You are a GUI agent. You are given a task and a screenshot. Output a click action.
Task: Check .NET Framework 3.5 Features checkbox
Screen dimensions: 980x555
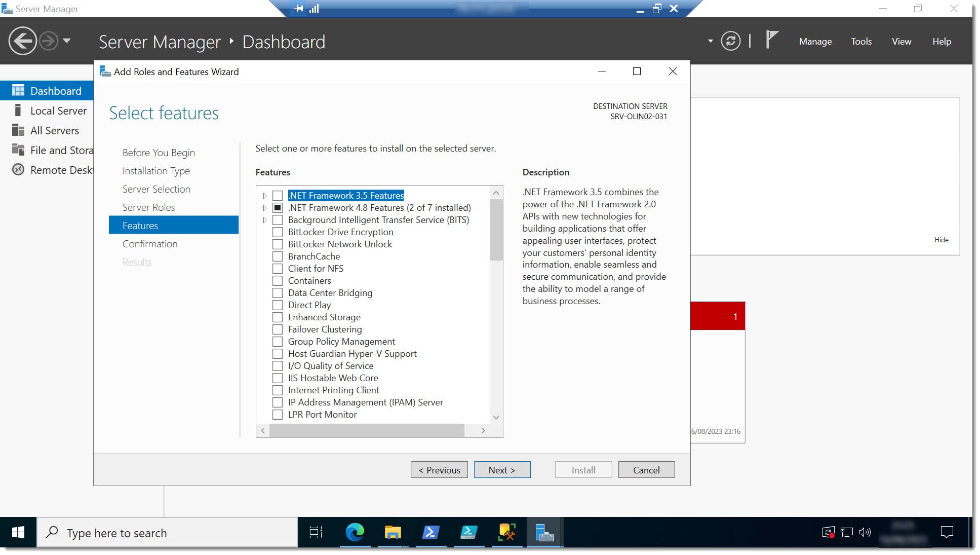278,196
